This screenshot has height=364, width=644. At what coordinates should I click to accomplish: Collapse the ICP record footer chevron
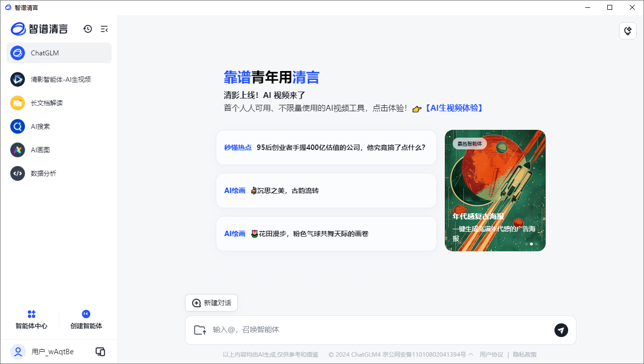coord(471,354)
